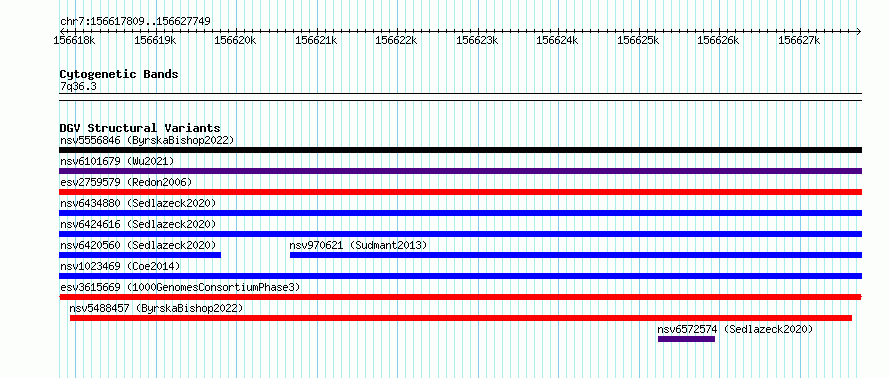
Task: Click the black nsv5556846 variant bar
Action: [460, 150]
